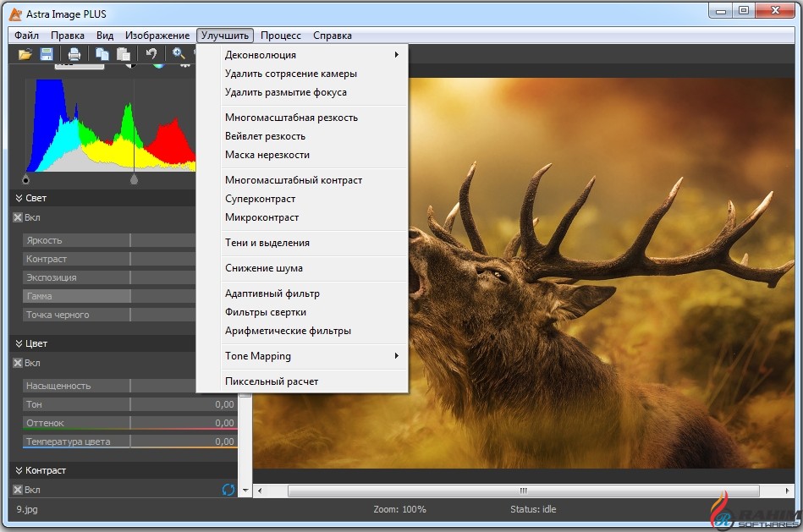Choose Удалить сотрясение камеры
This screenshot has height=532, width=803.
pyautogui.click(x=290, y=74)
